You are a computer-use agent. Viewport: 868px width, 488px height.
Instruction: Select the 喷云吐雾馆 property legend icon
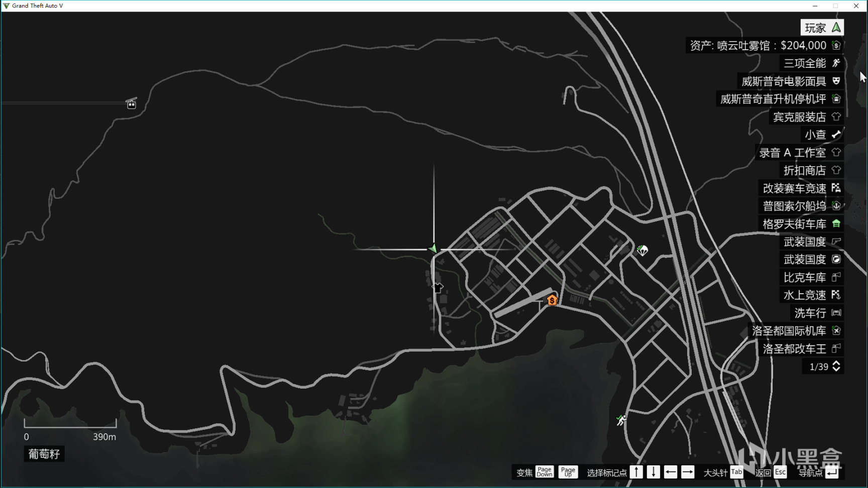click(x=836, y=45)
